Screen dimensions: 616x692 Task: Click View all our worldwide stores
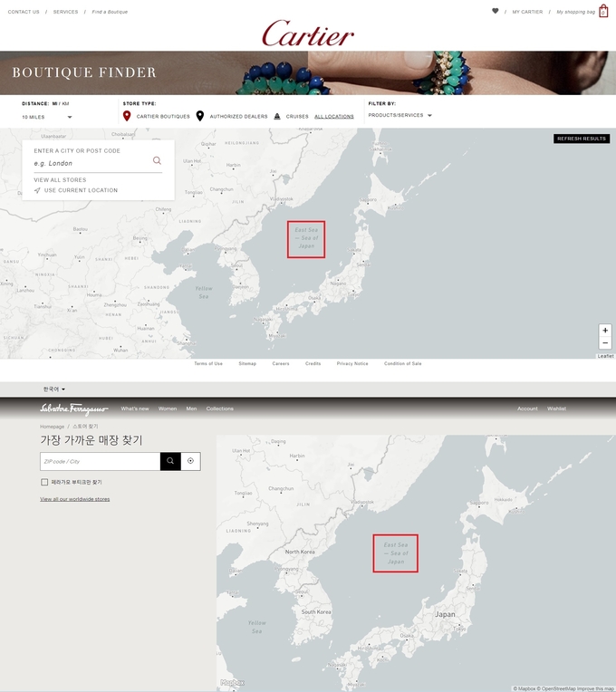[x=75, y=499]
